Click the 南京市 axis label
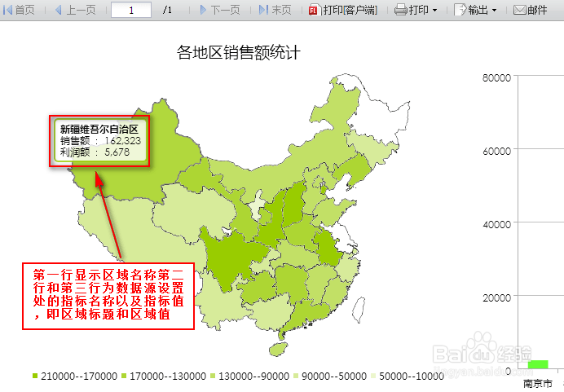Viewport: 564px width, 392px height. (x=537, y=383)
